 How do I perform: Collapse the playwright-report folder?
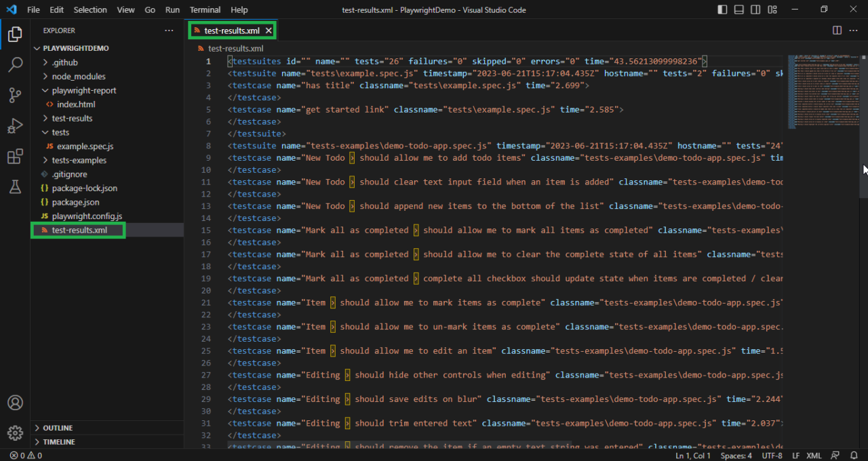point(83,90)
